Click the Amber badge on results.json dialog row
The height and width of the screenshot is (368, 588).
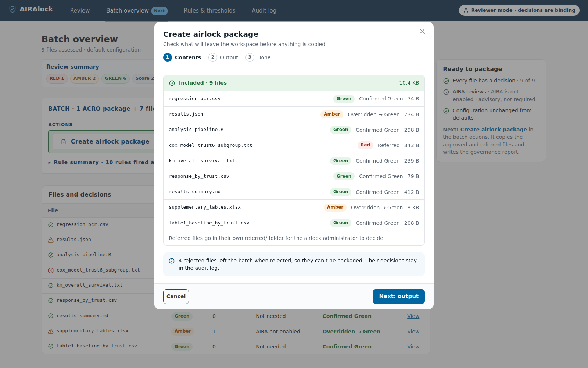point(332,114)
